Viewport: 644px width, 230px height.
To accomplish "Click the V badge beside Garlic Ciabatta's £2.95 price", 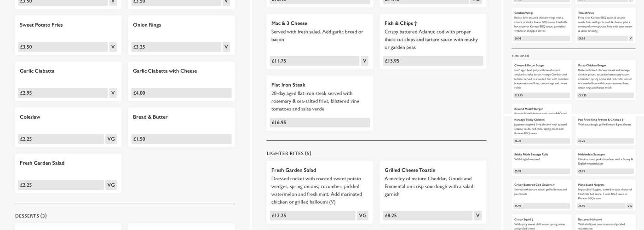I will pyautogui.click(x=113, y=93).
